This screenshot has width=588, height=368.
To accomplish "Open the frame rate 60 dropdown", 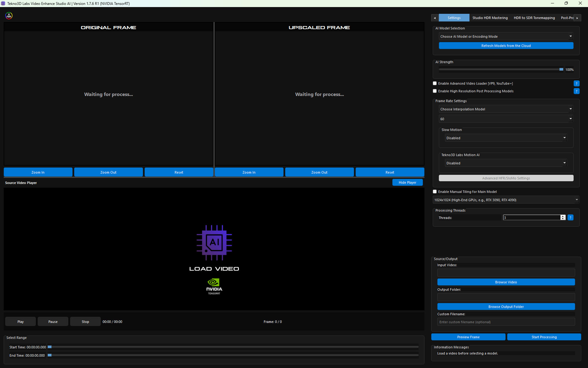I will (x=506, y=119).
